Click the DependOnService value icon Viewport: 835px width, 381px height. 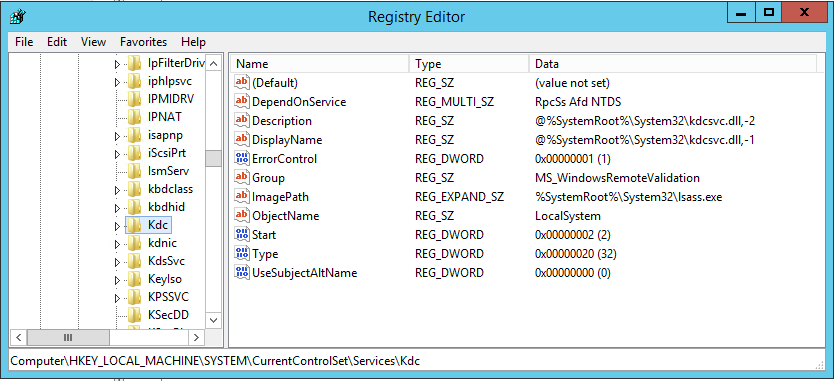(x=242, y=102)
